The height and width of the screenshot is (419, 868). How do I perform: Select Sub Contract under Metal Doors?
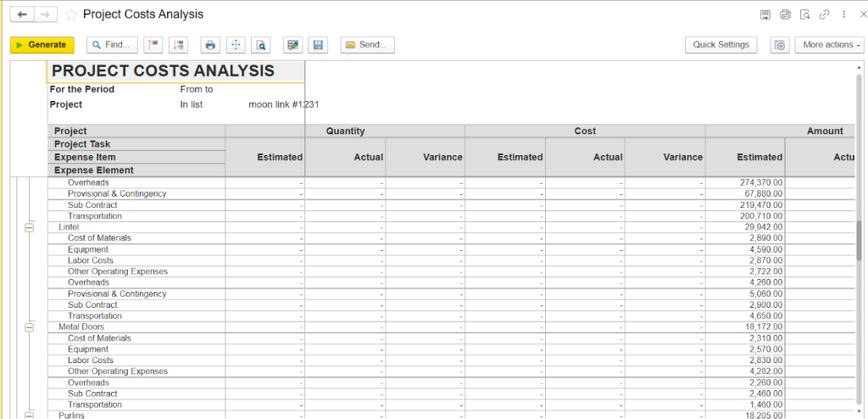click(x=92, y=394)
